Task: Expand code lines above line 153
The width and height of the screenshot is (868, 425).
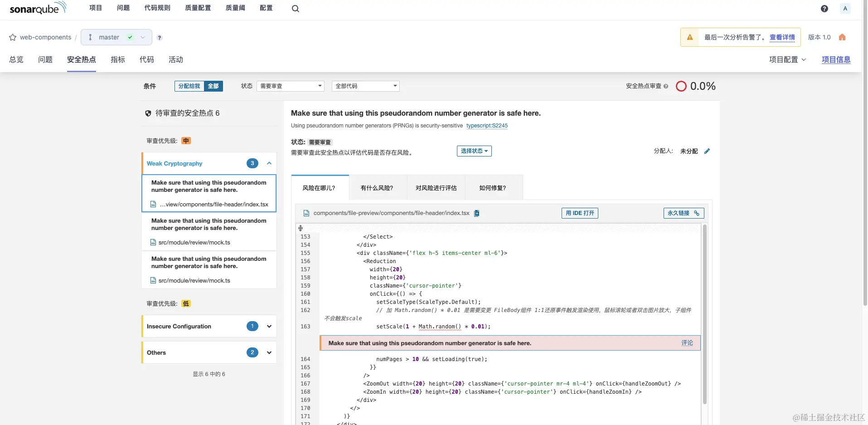Action: [301, 228]
